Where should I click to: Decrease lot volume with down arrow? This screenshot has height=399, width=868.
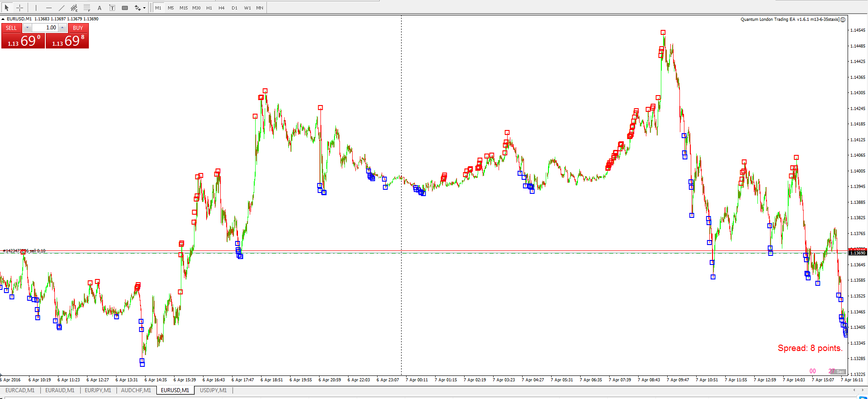pyautogui.click(x=27, y=28)
